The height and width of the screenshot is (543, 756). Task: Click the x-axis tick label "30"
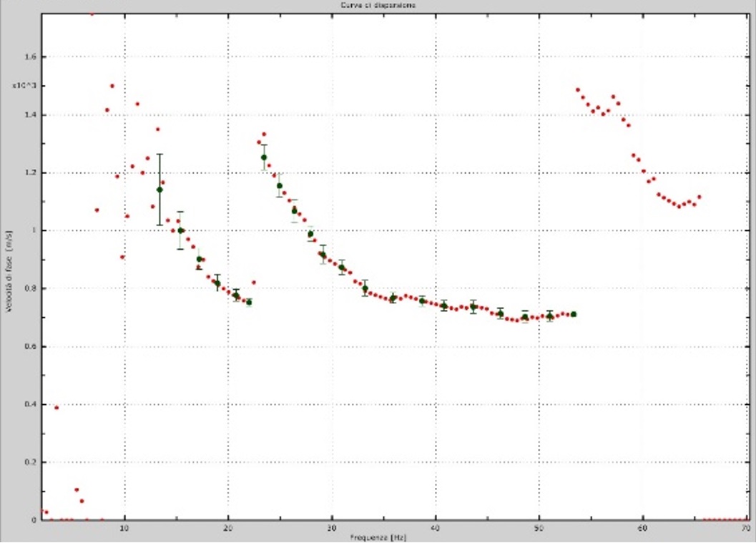332,527
